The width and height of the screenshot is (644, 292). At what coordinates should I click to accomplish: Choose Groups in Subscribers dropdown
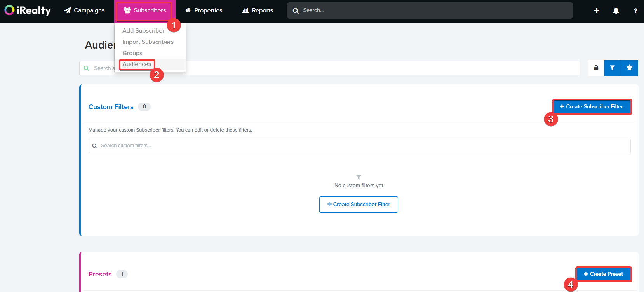coord(132,53)
